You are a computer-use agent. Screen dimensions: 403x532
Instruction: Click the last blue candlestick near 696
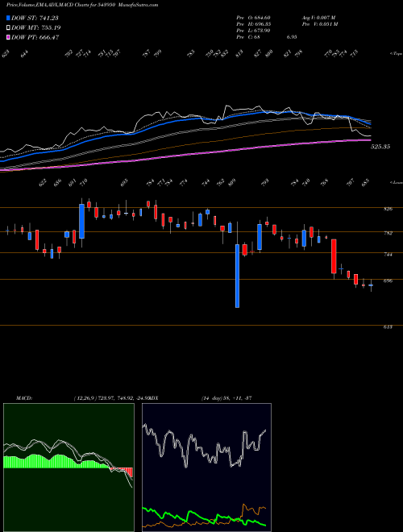pyautogui.click(x=371, y=285)
